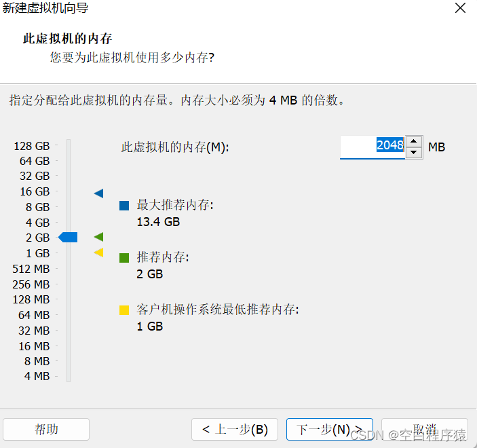Viewport: 477px width, 448px height.
Task: Click the 512 MB scale label
Action: (31, 269)
